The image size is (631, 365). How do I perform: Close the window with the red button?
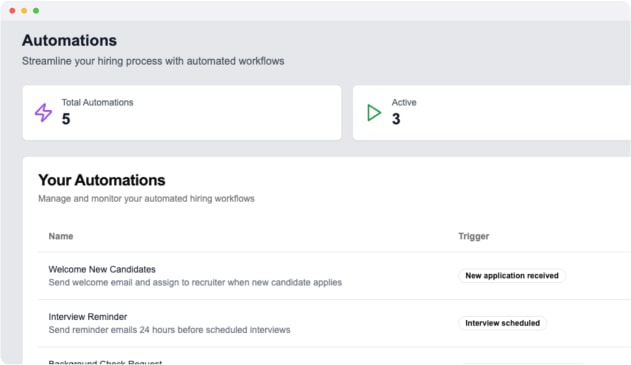(12, 11)
